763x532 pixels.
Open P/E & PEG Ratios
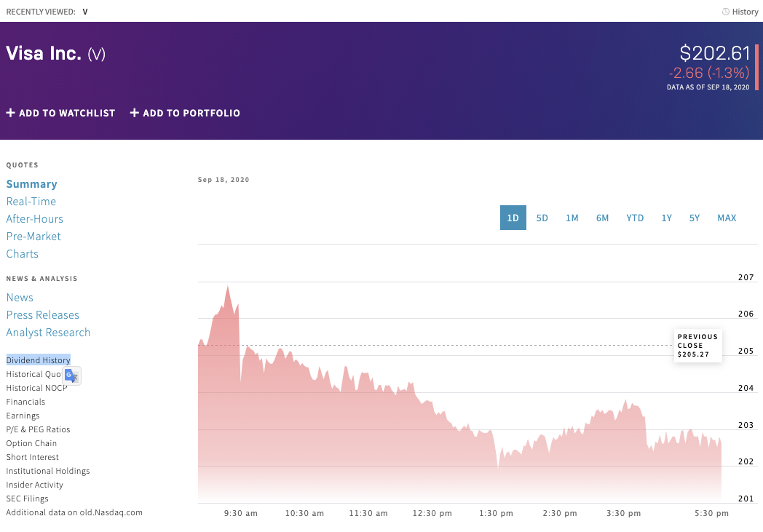pyautogui.click(x=38, y=429)
